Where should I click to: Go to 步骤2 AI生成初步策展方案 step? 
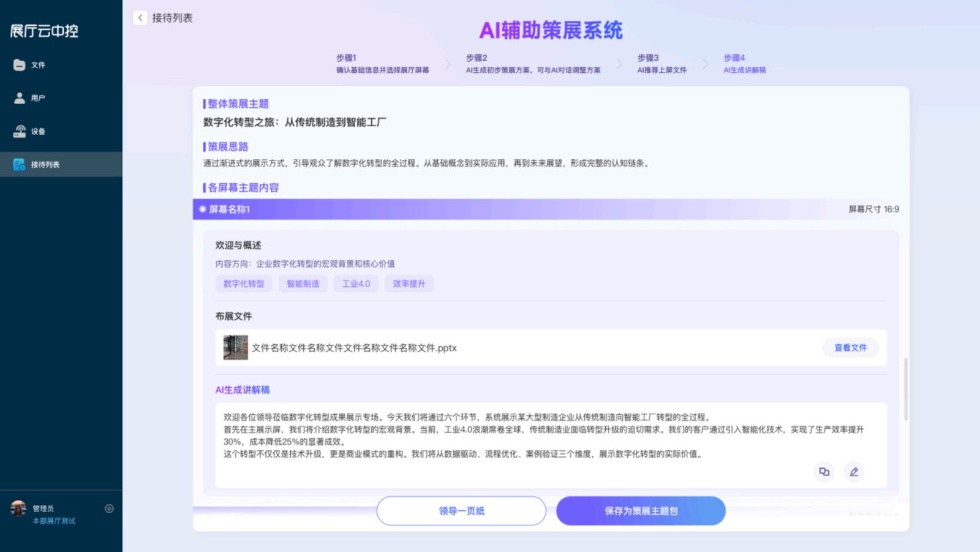point(533,64)
